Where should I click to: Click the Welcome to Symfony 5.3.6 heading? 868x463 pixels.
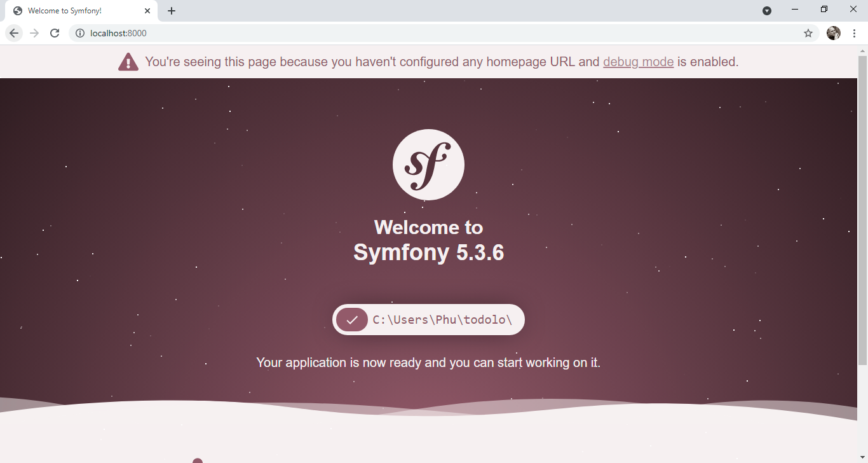[428, 240]
